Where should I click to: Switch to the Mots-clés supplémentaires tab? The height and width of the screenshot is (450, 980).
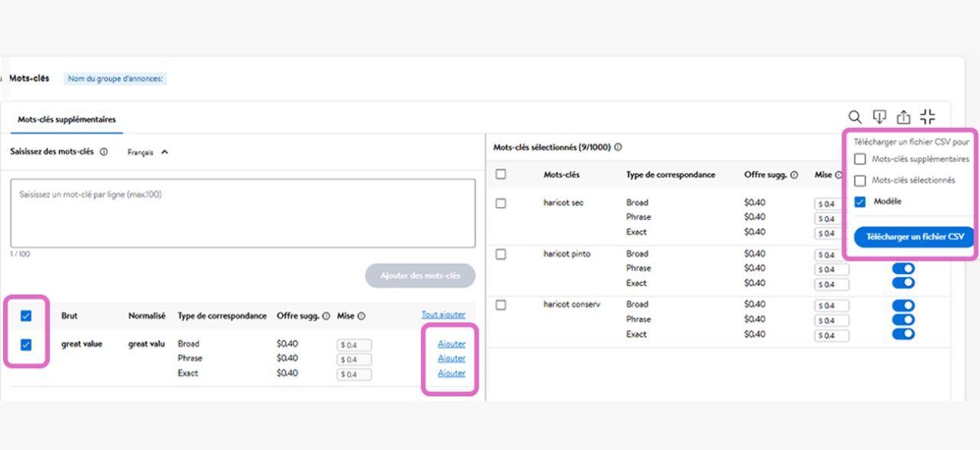(x=65, y=119)
